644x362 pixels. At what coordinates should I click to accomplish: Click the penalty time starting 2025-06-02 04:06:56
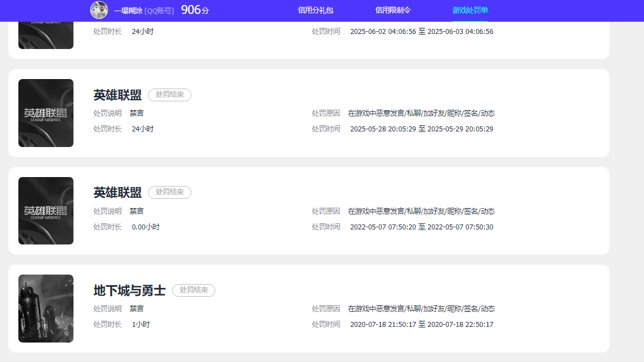tap(421, 32)
